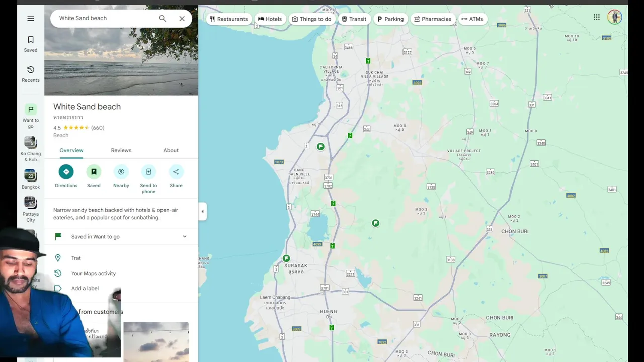The height and width of the screenshot is (362, 644).
Task: Clear the search with X icon
Action: click(182, 18)
